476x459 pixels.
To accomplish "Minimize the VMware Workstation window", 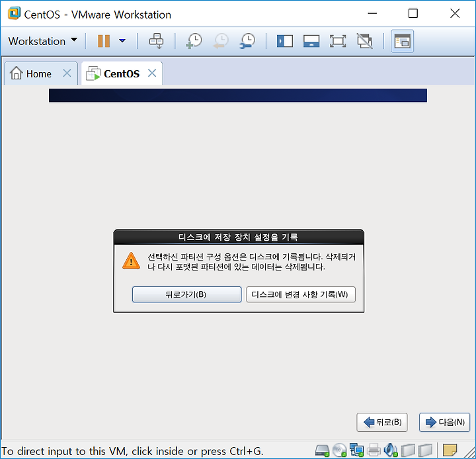I will point(372,14).
